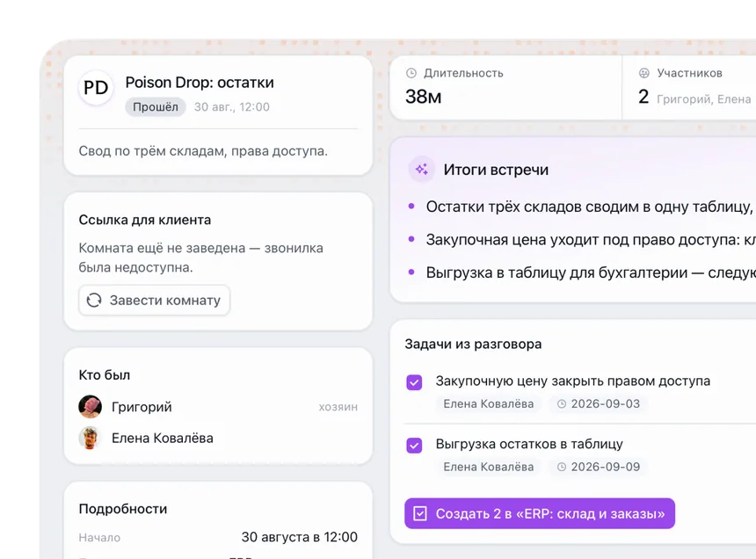This screenshot has width=756, height=559.
Task: Select participant name Григорий in Кто был
Action: click(x=142, y=407)
